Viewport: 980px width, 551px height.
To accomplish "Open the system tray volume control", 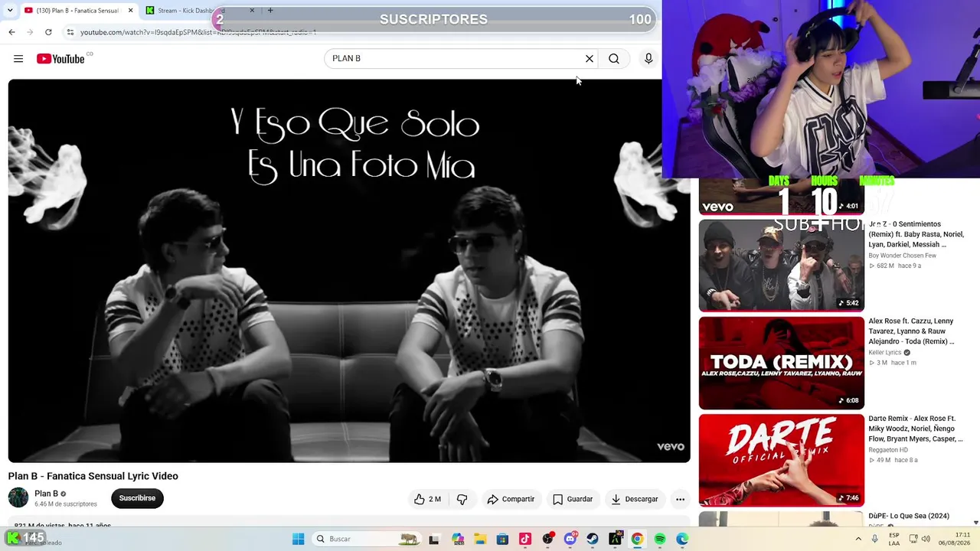I will 926,539.
